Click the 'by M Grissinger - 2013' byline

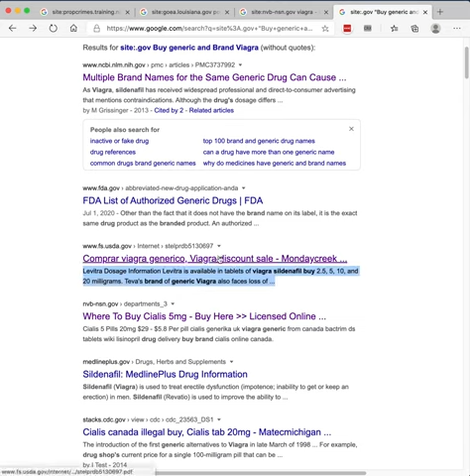coord(115,110)
